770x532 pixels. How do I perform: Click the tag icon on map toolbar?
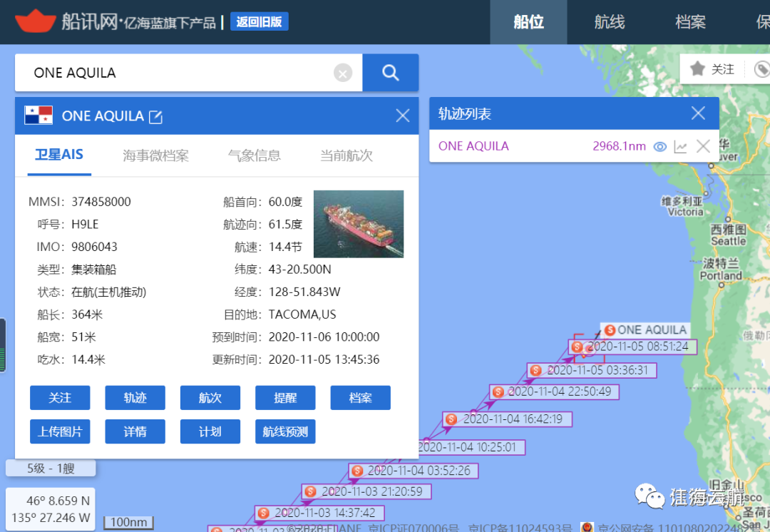click(x=762, y=69)
